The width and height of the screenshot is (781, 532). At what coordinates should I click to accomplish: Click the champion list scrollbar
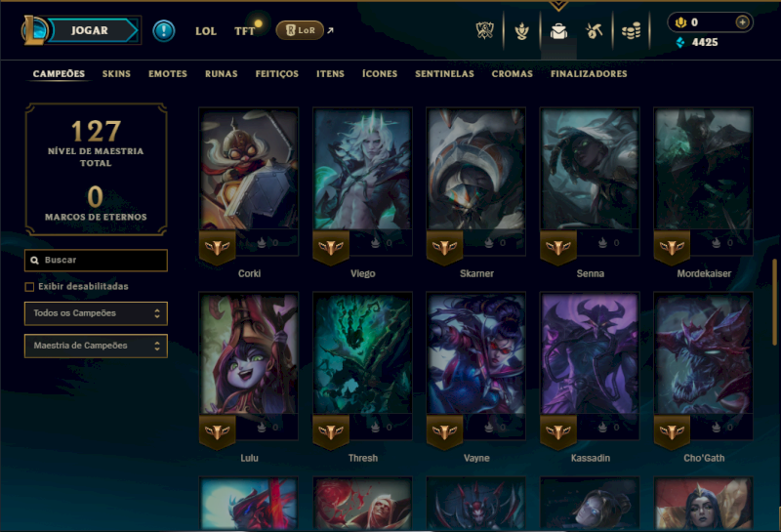click(774, 302)
